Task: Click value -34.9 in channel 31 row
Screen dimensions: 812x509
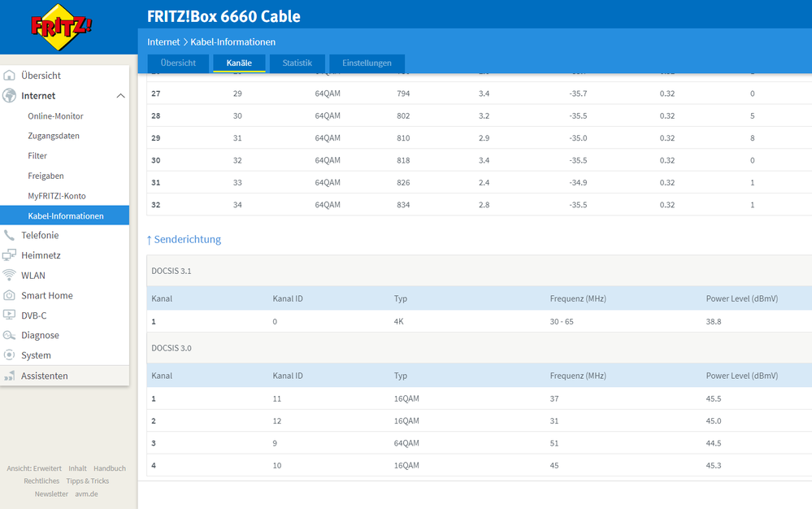Action: [578, 183]
